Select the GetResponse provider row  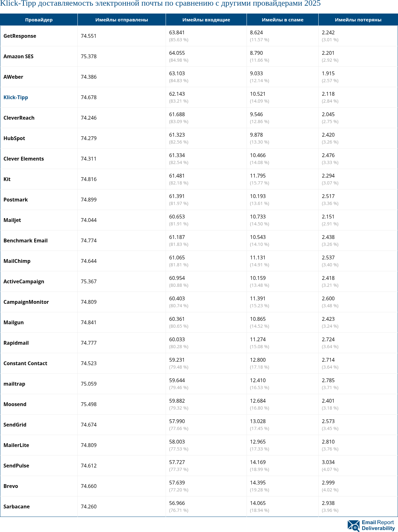click(x=199, y=36)
